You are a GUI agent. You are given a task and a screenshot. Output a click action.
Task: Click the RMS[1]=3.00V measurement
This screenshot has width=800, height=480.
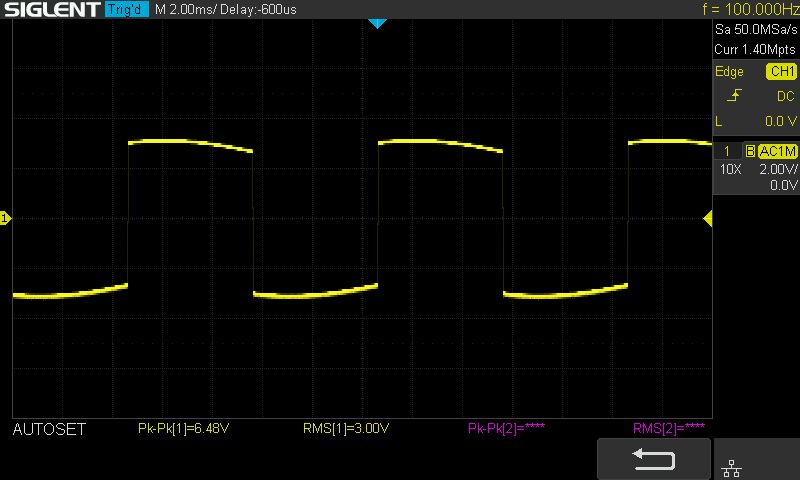pos(346,428)
